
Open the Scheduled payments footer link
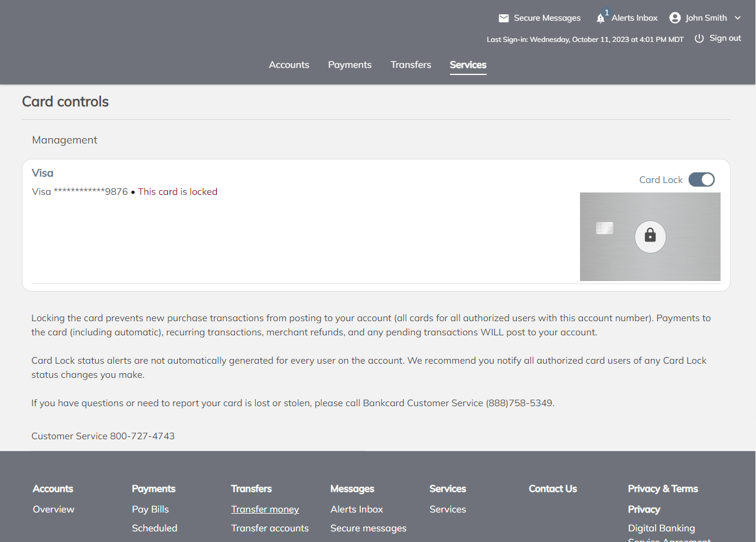click(155, 528)
